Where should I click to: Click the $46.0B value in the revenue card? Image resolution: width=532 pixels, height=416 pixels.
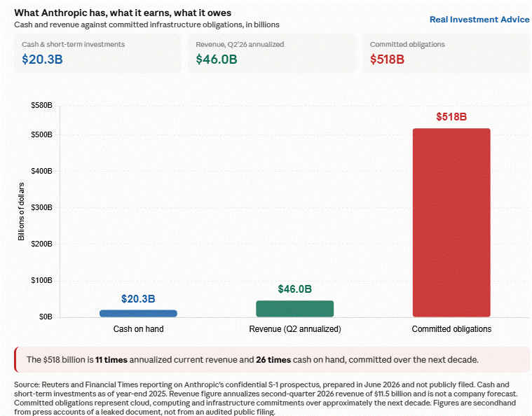(x=217, y=60)
